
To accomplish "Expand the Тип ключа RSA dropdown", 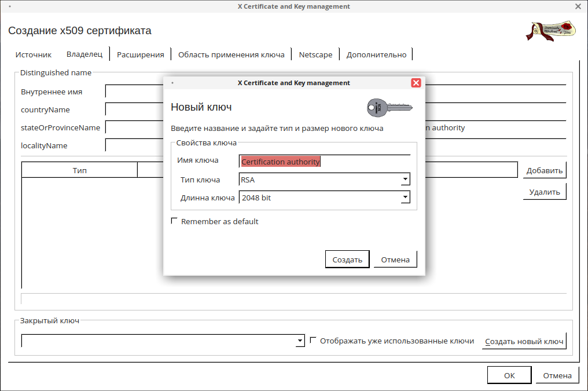I will coord(405,180).
